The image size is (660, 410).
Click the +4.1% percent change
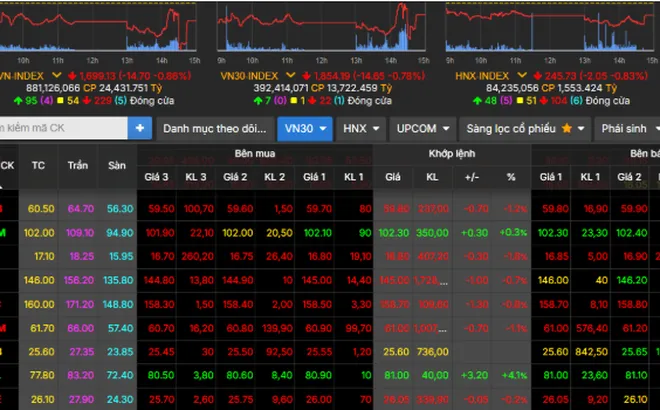[x=514, y=375]
